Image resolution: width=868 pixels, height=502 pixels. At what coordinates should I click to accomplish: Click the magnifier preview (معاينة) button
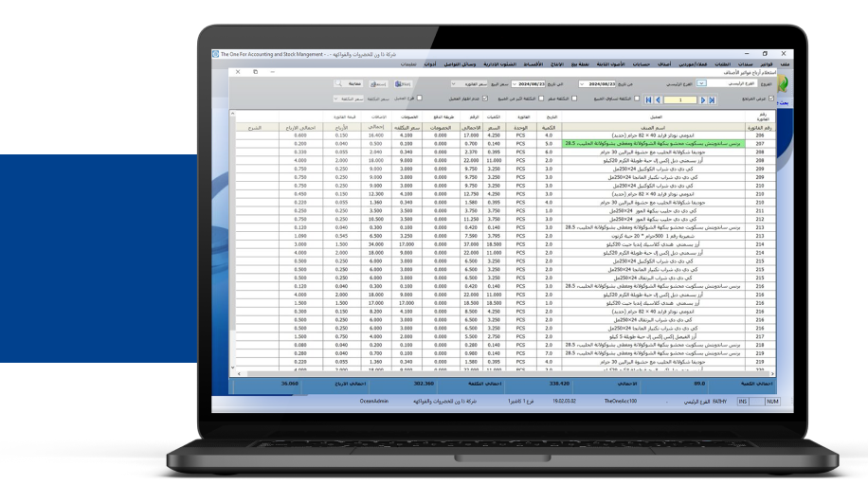point(348,83)
